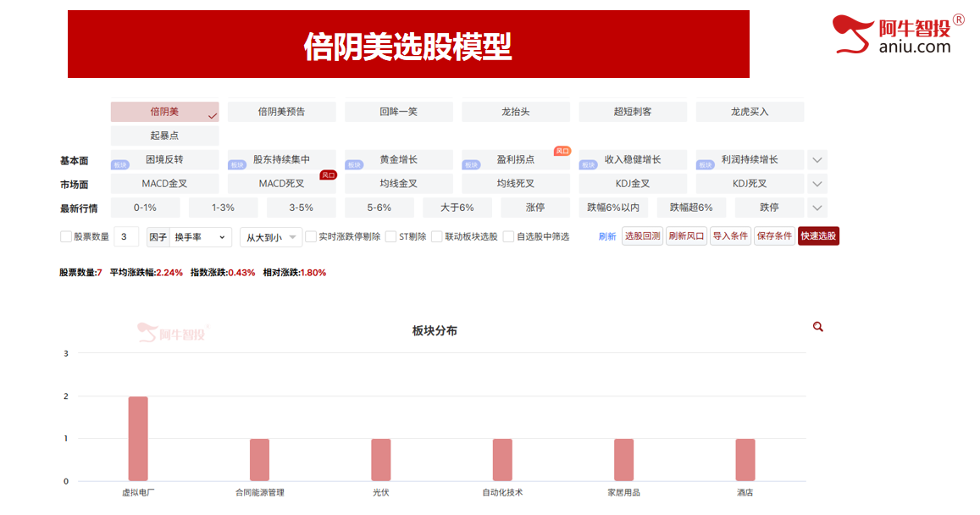Click the magnifier icon above the chart
Image resolution: width=980 pixels, height=515 pixels.
tap(817, 327)
